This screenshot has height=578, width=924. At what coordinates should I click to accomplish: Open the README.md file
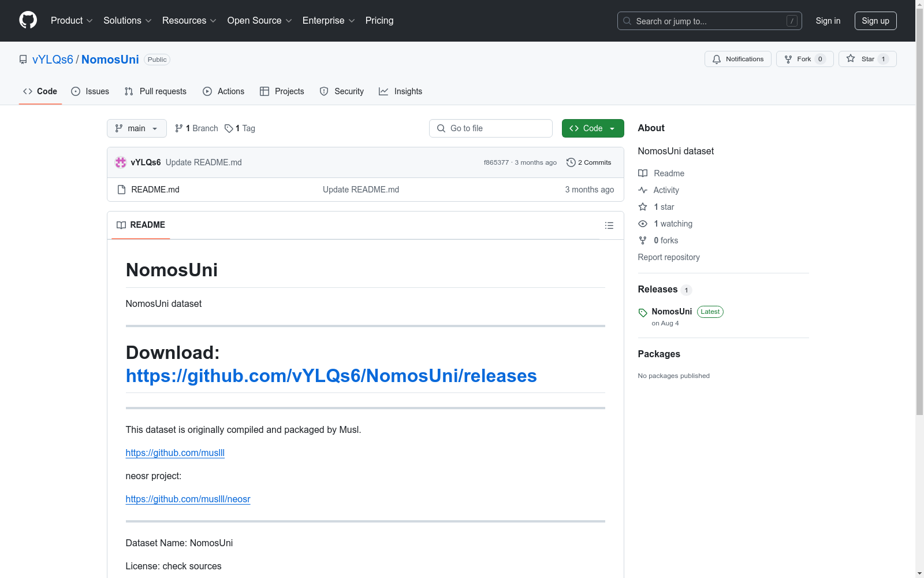(x=155, y=190)
